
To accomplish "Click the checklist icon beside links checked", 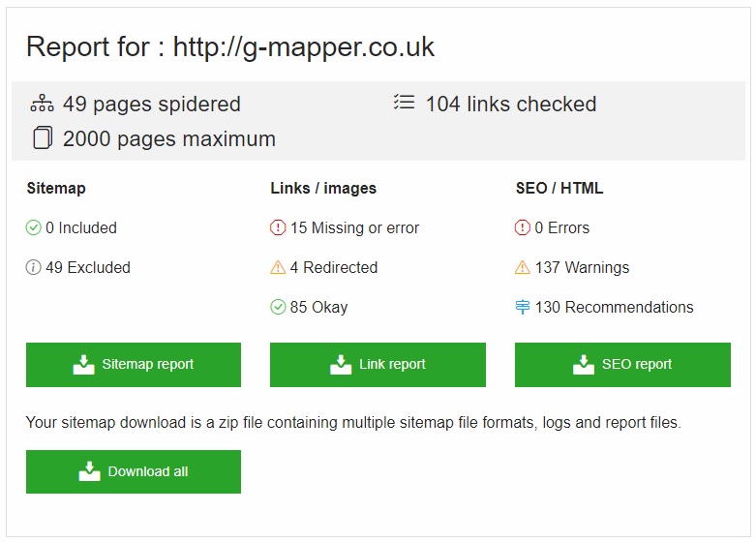I will pos(404,103).
